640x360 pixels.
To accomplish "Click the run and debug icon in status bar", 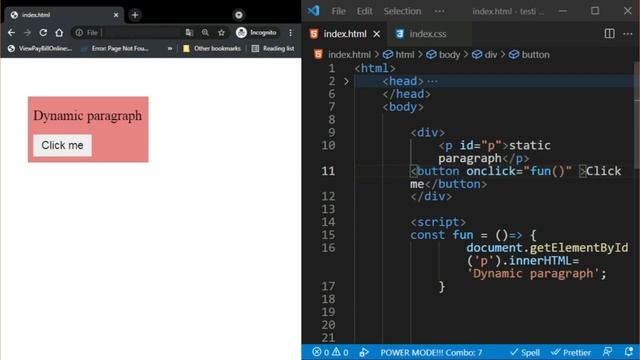I will 364,352.
